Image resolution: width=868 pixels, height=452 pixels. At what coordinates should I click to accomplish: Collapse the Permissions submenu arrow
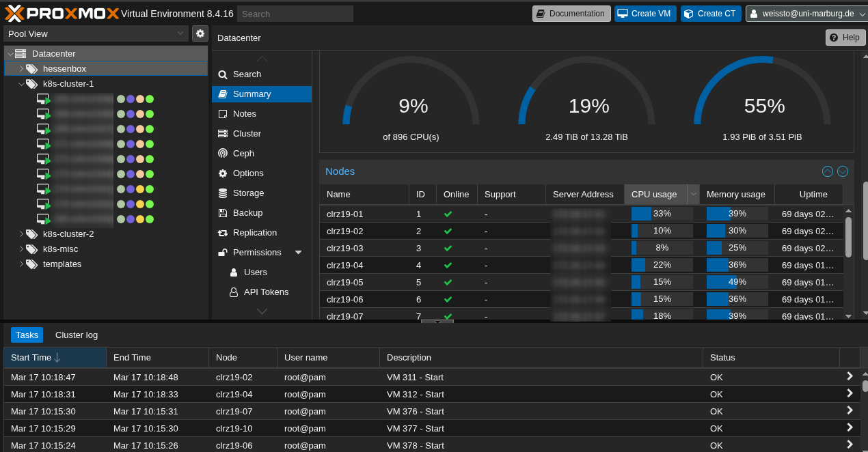[298, 253]
